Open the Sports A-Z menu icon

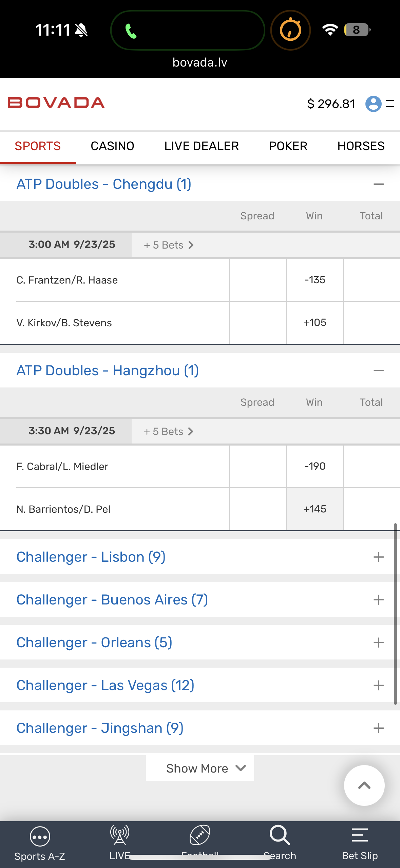(40, 837)
